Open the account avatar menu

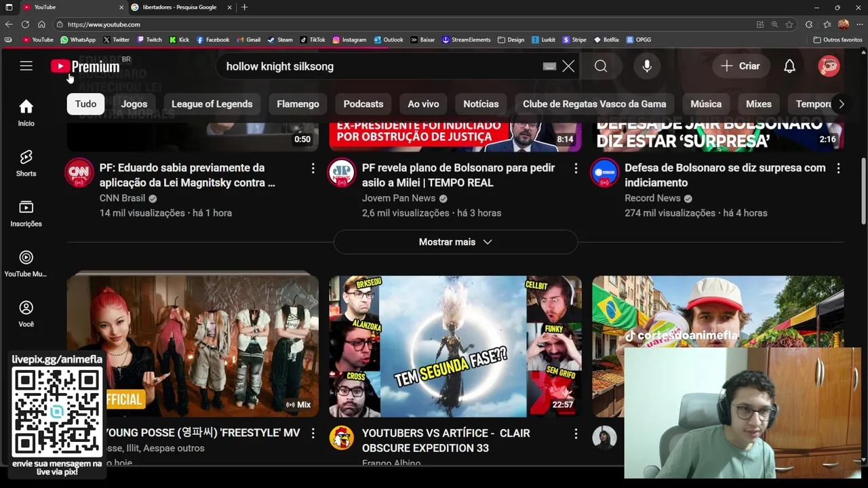click(x=829, y=66)
